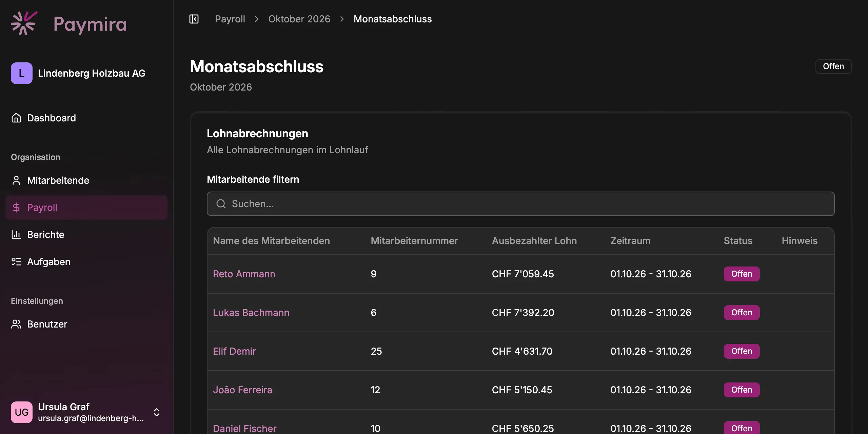Click the Benutzer users icon

click(x=16, y=324)
